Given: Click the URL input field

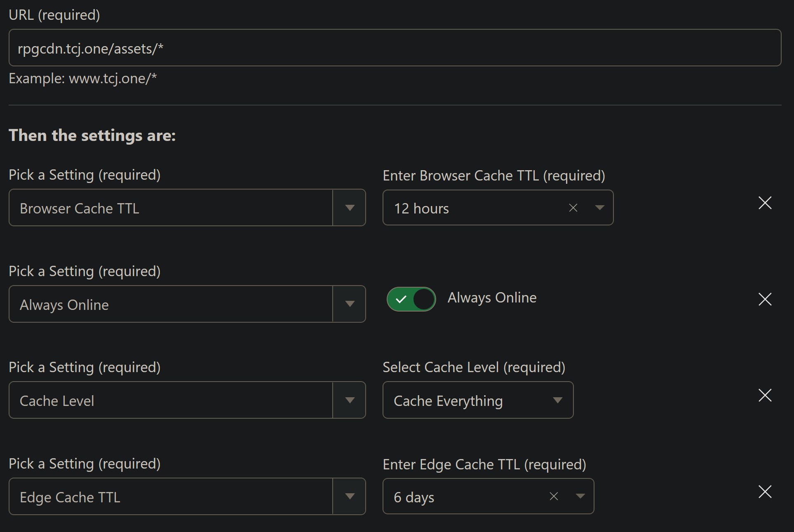Looking at the screenshot, I should [395, 48].
